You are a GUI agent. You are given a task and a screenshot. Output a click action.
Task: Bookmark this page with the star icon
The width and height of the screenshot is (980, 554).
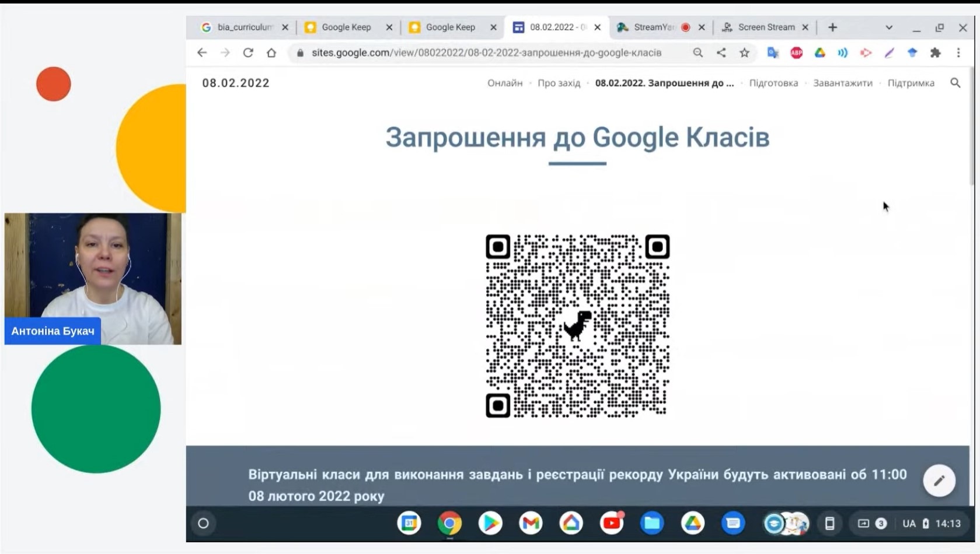(744, 52)
